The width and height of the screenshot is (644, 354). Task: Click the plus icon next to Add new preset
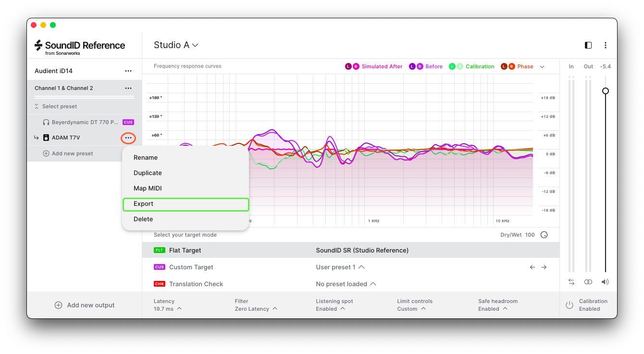(46, 154)
